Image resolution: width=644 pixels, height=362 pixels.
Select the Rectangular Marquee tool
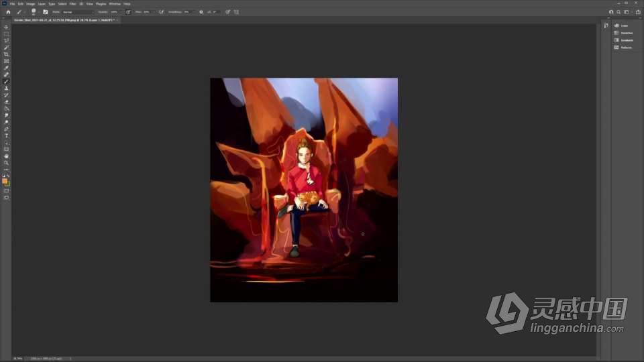click(6, 34)
